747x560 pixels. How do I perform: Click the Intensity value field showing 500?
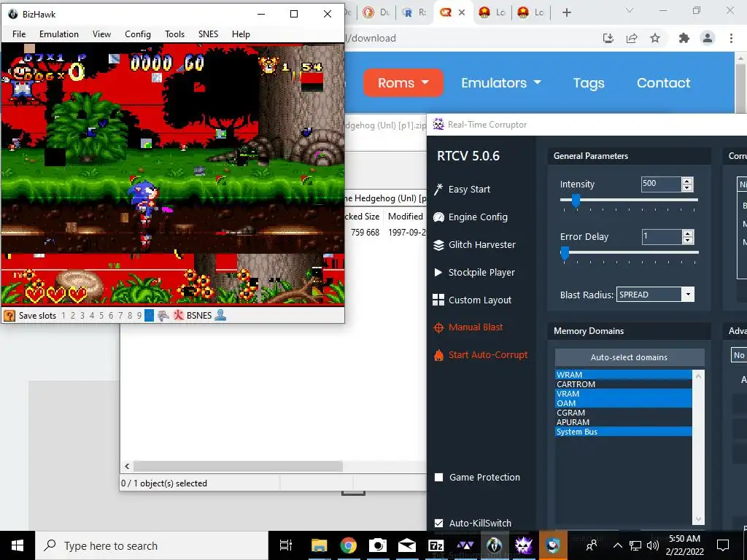[661, 184]
